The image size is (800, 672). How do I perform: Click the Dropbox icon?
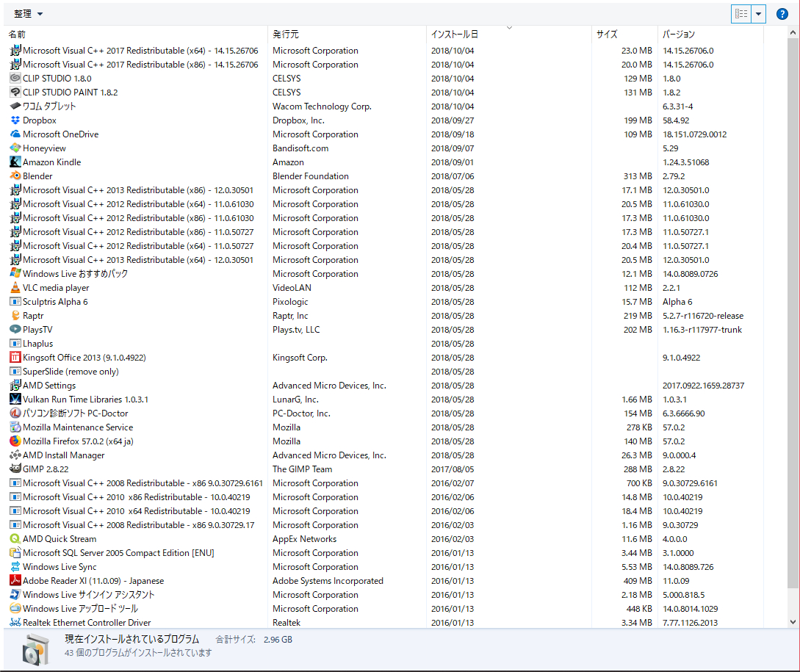(x=15, y=120)
